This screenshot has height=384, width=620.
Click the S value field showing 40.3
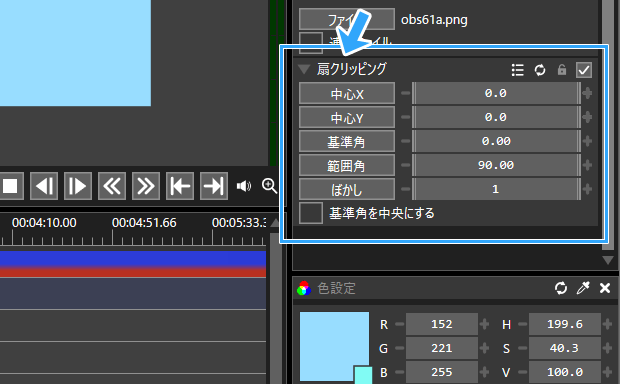click(x=565, y=348)
